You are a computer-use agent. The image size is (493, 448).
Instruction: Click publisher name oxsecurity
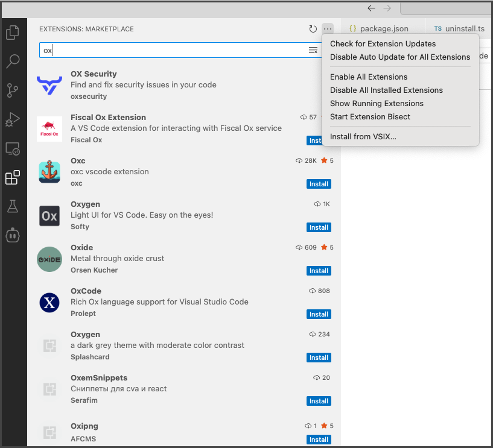(89, 96)
